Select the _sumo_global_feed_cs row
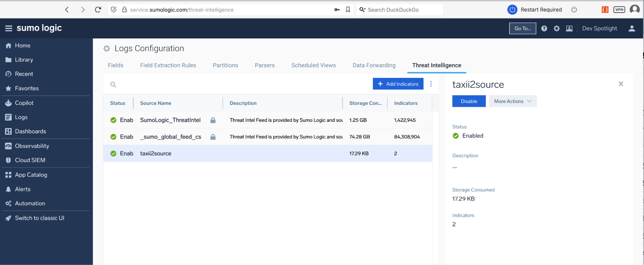Viewport: 644px width, 265px height. pos(267,137)
